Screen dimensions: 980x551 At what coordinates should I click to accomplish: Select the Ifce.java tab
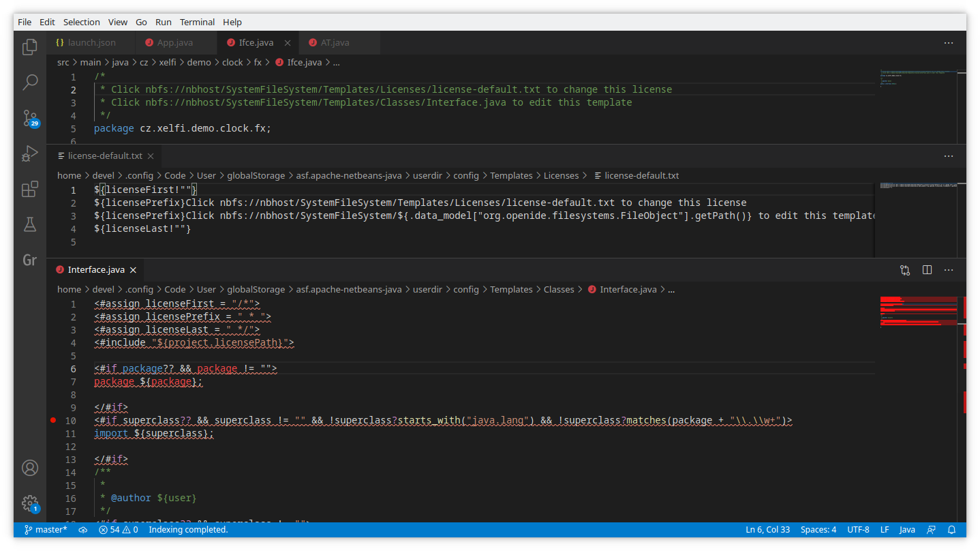coord(256,42)
